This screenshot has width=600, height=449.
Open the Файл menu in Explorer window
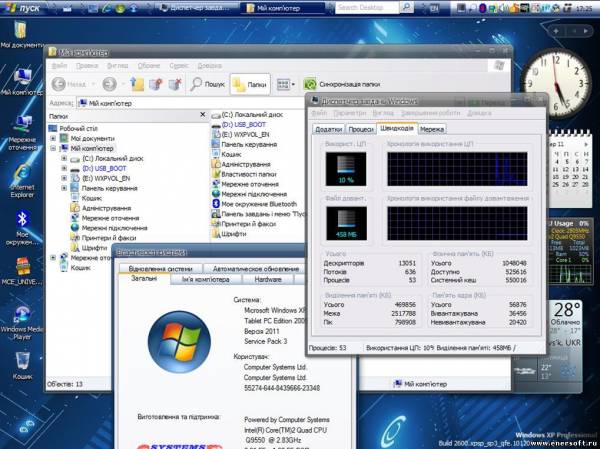pyautogui.click(x=59, y=66)
